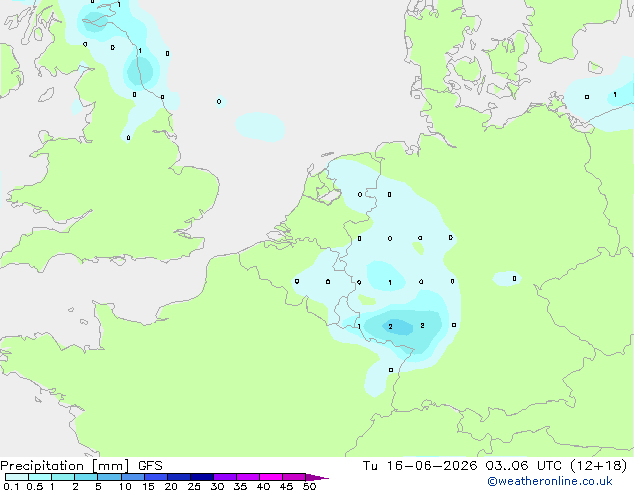
Task: Select the 40–45 mm magenta legend swatch
Action: pyautogui.click(x=271, y=477)
